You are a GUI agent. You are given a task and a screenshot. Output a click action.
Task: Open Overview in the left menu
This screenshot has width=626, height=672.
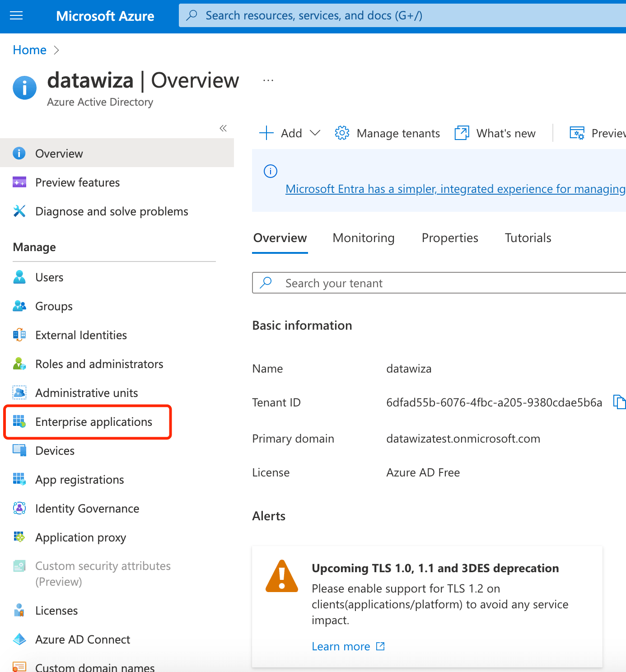click(x=117, y=153)
